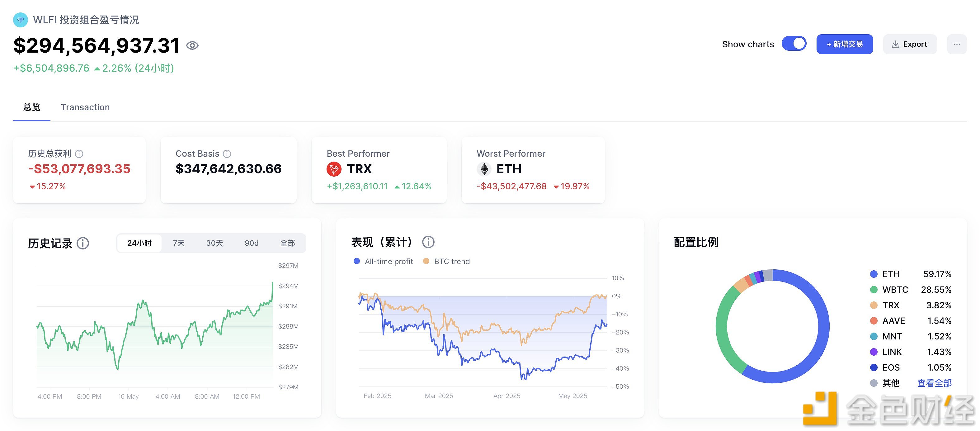Toggle the Show charts switch

[x=794, y=43]
